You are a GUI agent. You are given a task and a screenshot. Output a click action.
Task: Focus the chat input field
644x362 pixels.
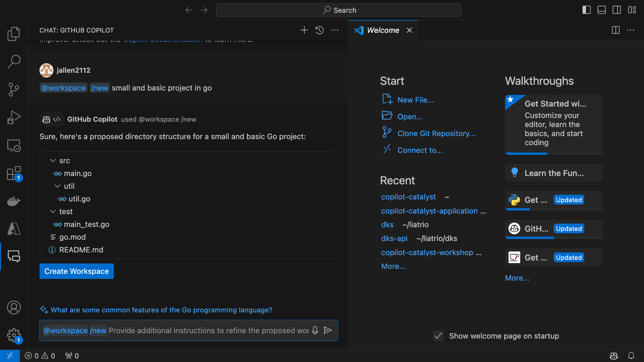pyautogui.click(x=189, y=330)
